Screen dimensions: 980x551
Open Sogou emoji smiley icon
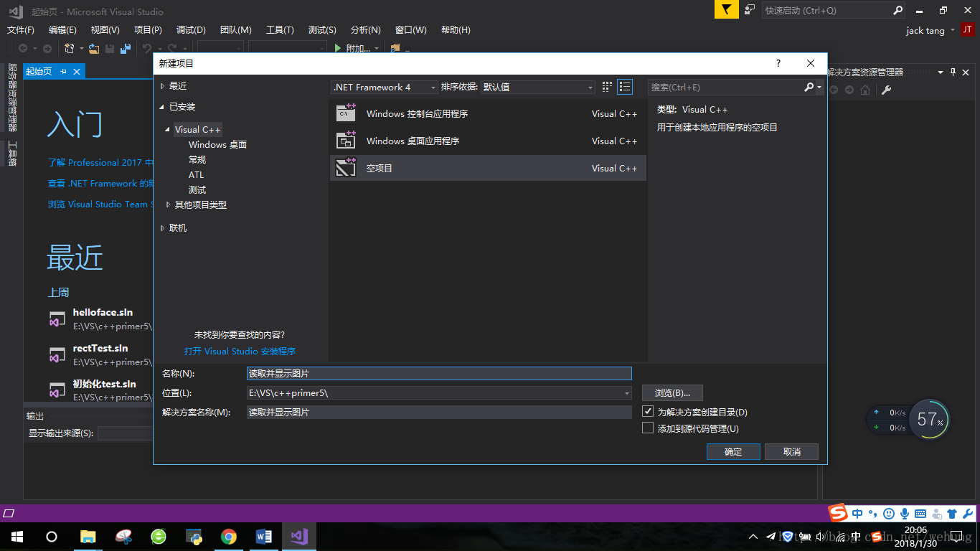click(889, 513)
